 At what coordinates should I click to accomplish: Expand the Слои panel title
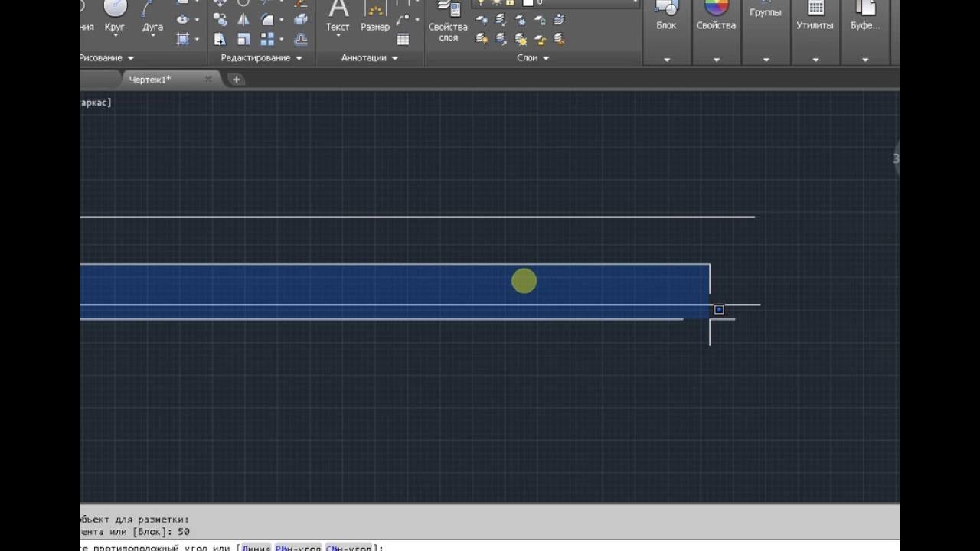point(533,58)
